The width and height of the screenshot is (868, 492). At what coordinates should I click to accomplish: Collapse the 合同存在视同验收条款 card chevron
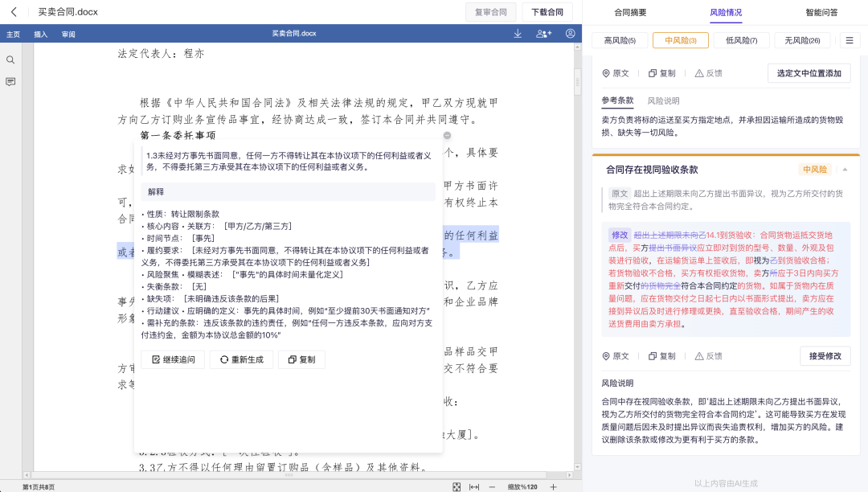point(845,170)
